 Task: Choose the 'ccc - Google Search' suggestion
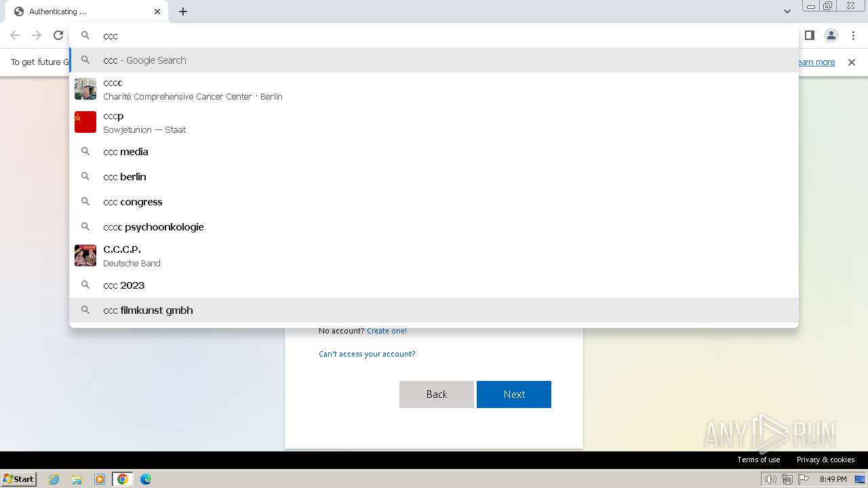tap(434, 60)
